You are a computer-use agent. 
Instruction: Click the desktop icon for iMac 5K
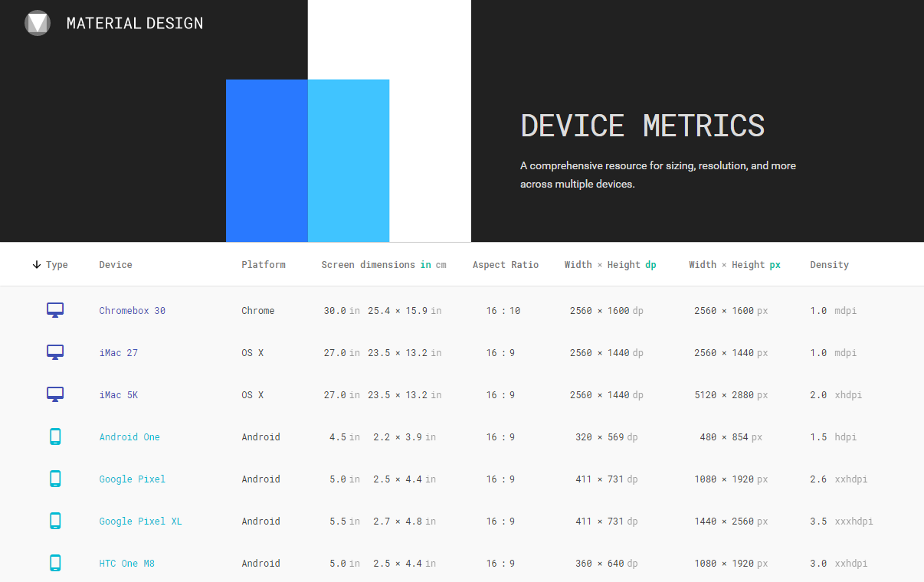[x=55, y=394]
